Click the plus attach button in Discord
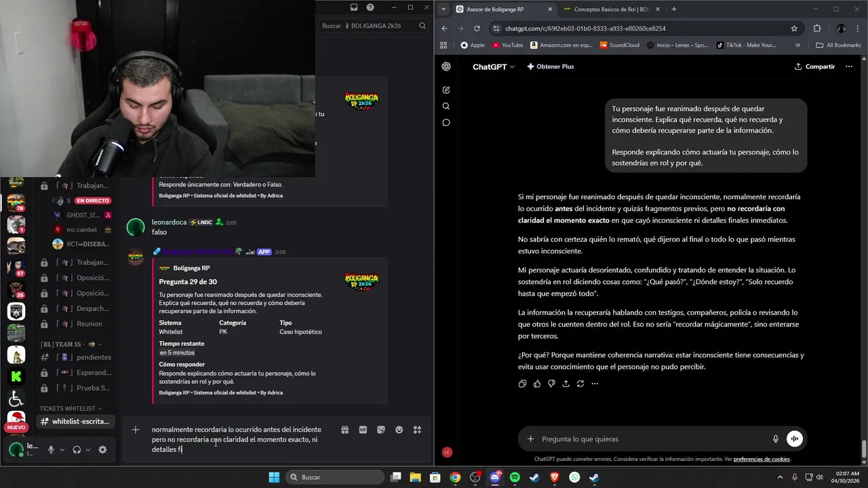The width and height of the screenshot is (868, 488). pyautogui.click(x=136, y=430)
